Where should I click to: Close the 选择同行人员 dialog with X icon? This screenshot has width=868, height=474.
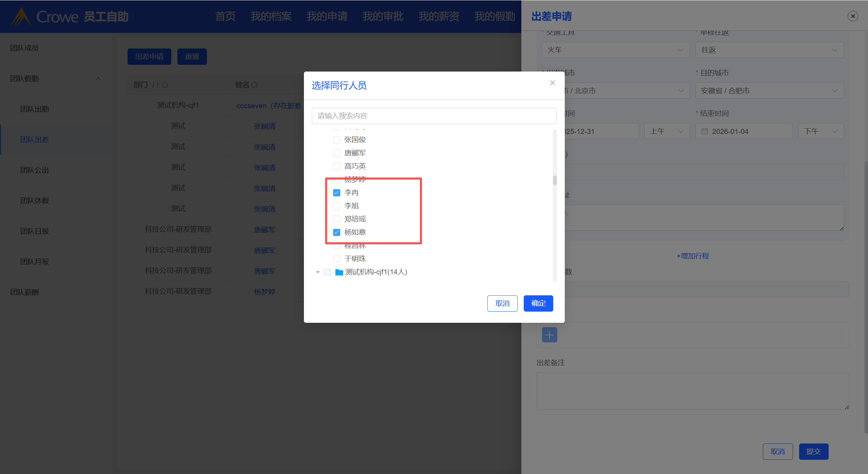pyautogui.click(x=552, y=83)
